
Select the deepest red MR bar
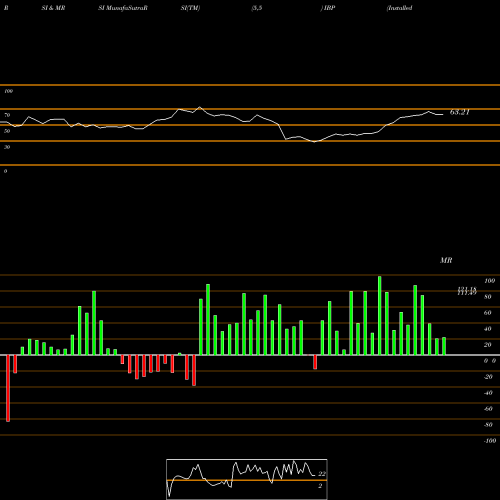coord(8,388)
